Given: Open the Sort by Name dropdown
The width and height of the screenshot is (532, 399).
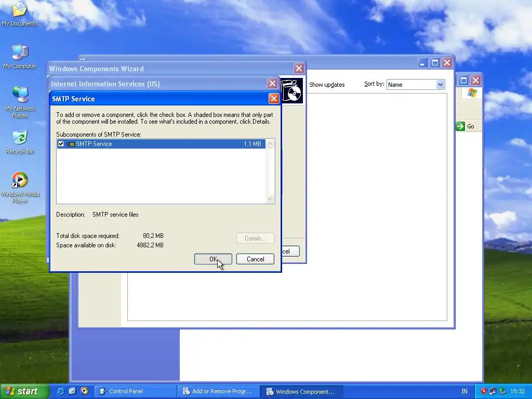Looking at the screenshot, I should pyautogui.click(x=440, y=85).
